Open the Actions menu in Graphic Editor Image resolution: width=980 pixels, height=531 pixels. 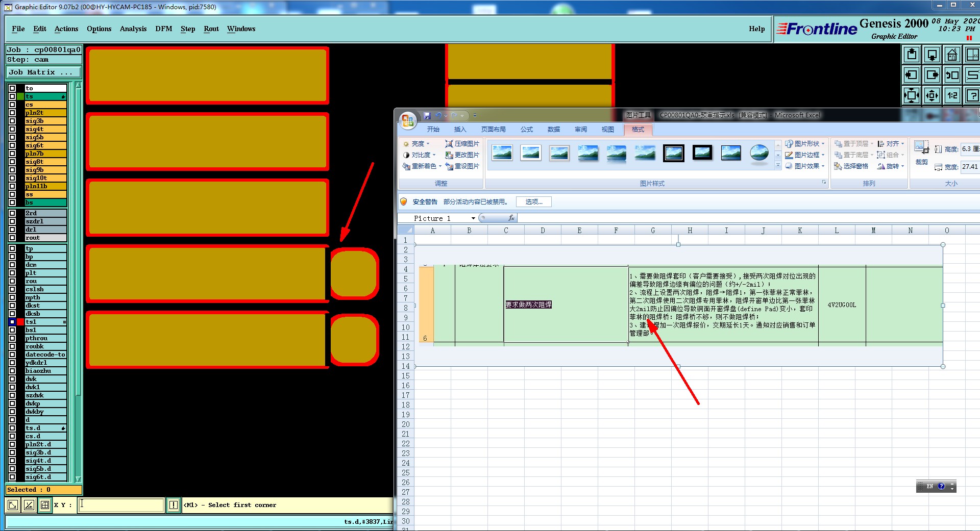[x=66, y=29]
